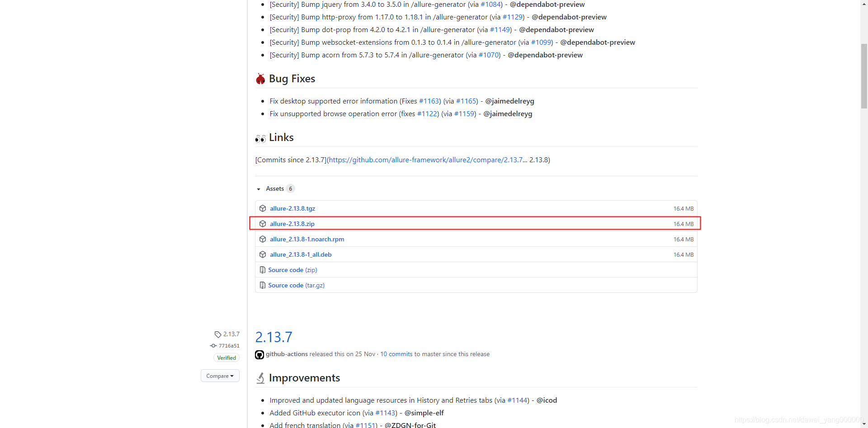Click the github-actions avatar icon
This screenshot has height=428, width=868.
[259, 355]
